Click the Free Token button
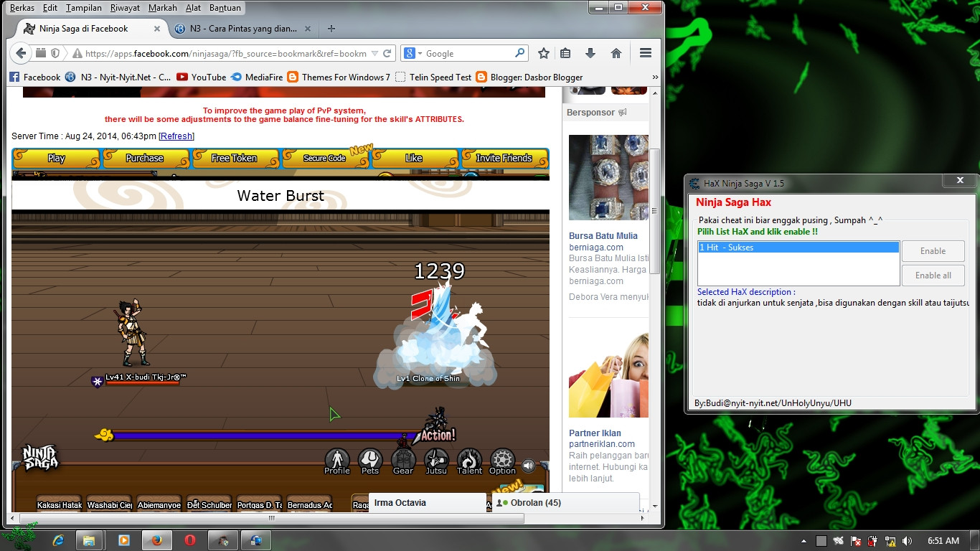 [x=235, y=159]
